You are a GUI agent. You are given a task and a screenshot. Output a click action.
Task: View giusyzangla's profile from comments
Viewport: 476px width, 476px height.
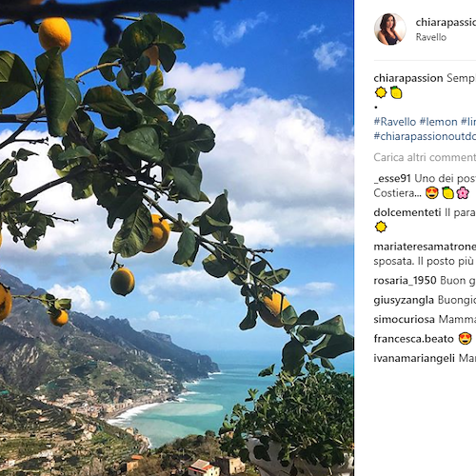click(404, 300)
